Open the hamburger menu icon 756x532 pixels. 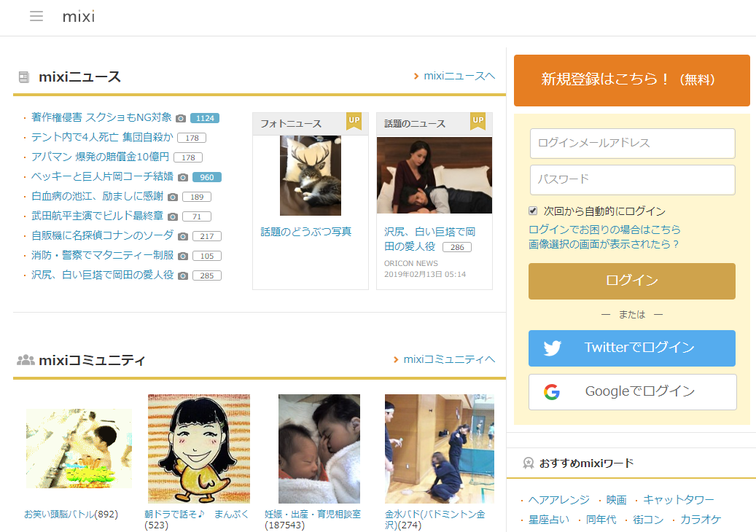coord(36,16)
